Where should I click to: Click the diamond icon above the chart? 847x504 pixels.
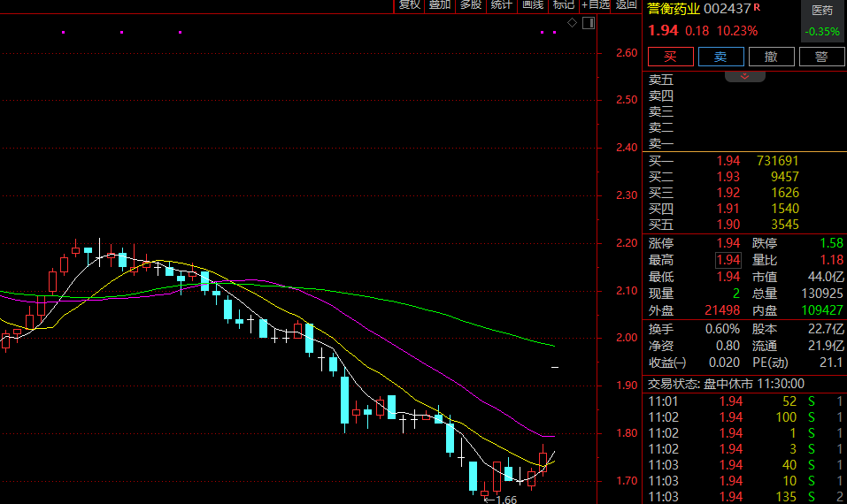click(x=572, y=22)
